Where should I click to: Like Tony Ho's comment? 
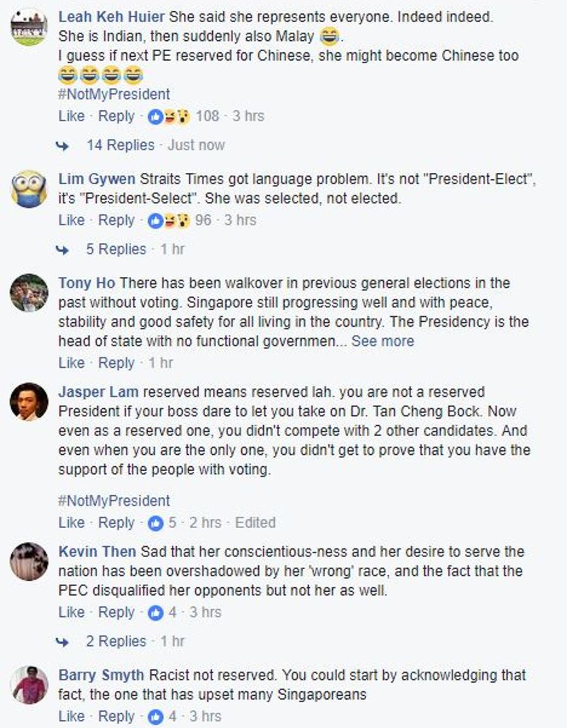(71, 363)
